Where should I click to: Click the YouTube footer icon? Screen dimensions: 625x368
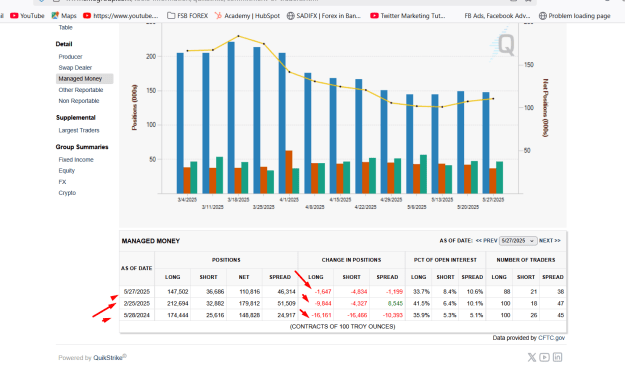point(544,357)
